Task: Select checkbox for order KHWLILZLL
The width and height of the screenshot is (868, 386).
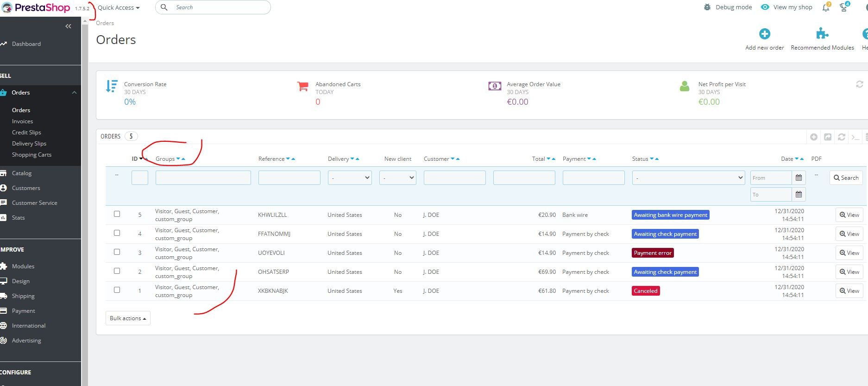Action: [117, 214]
